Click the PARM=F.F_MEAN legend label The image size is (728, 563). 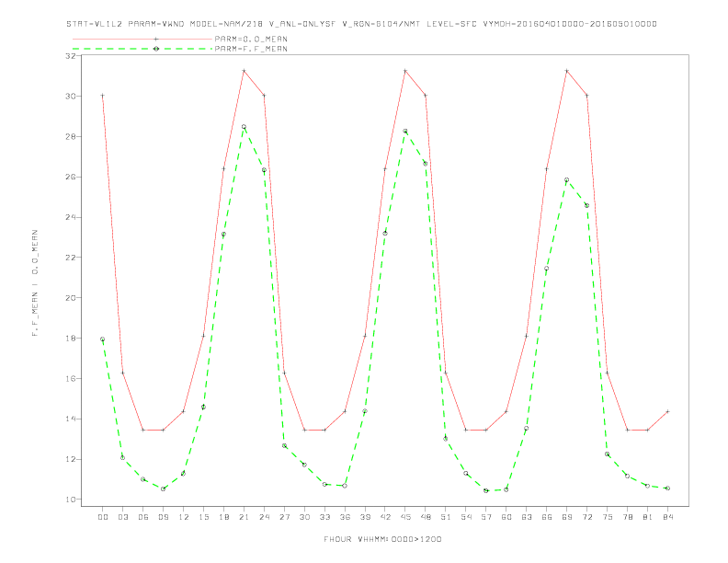click(x=251, y=49)
